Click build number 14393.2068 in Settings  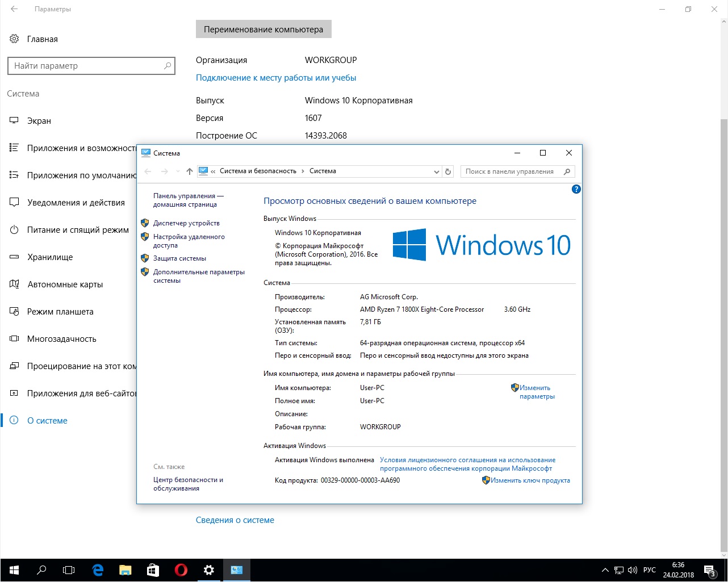point(326,136)
